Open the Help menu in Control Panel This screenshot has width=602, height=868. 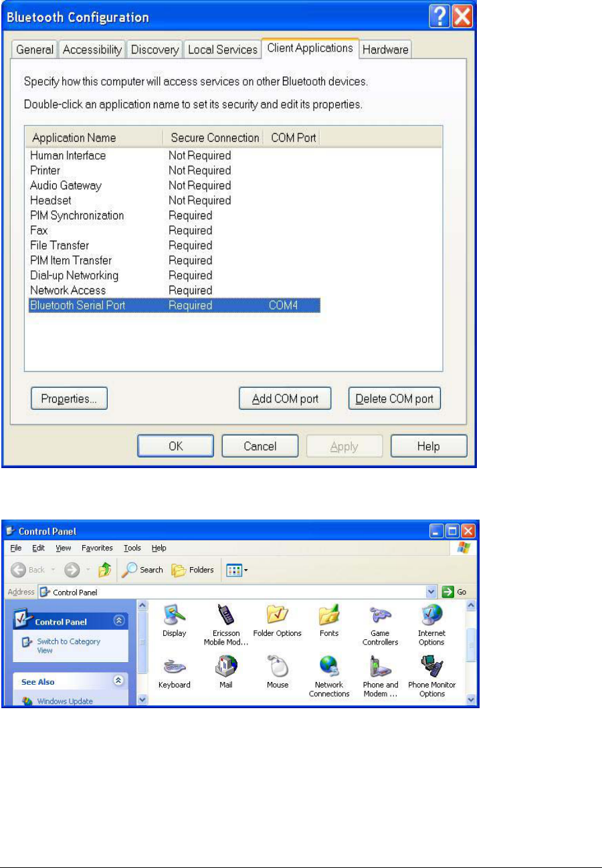pos(159,548)
